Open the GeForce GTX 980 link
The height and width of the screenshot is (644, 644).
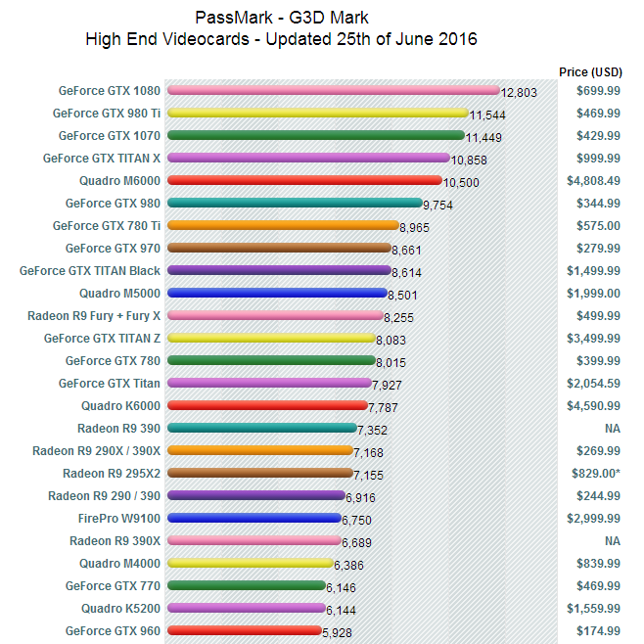(x=113, y=204)
